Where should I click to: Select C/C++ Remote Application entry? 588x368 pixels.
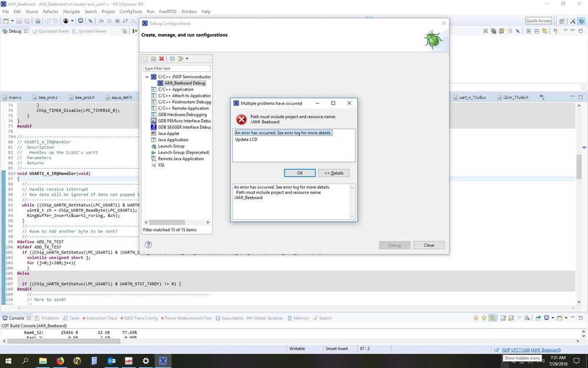[x=180, y=108]
